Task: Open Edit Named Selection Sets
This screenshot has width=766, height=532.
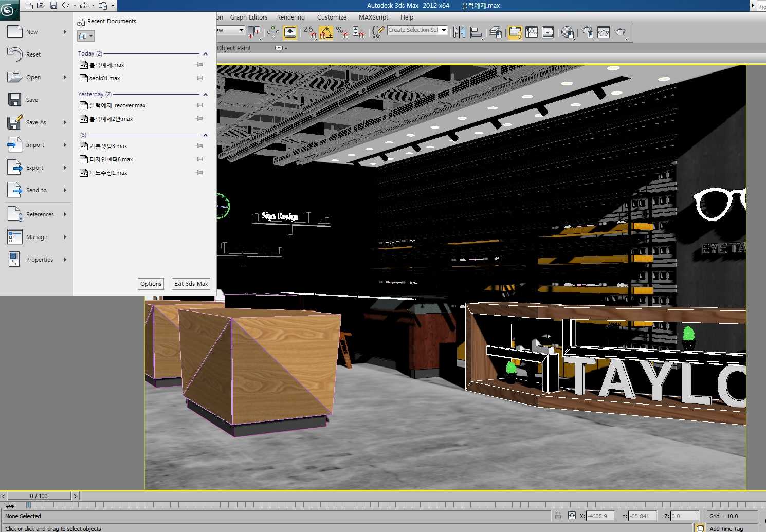Action: (378, 32)
